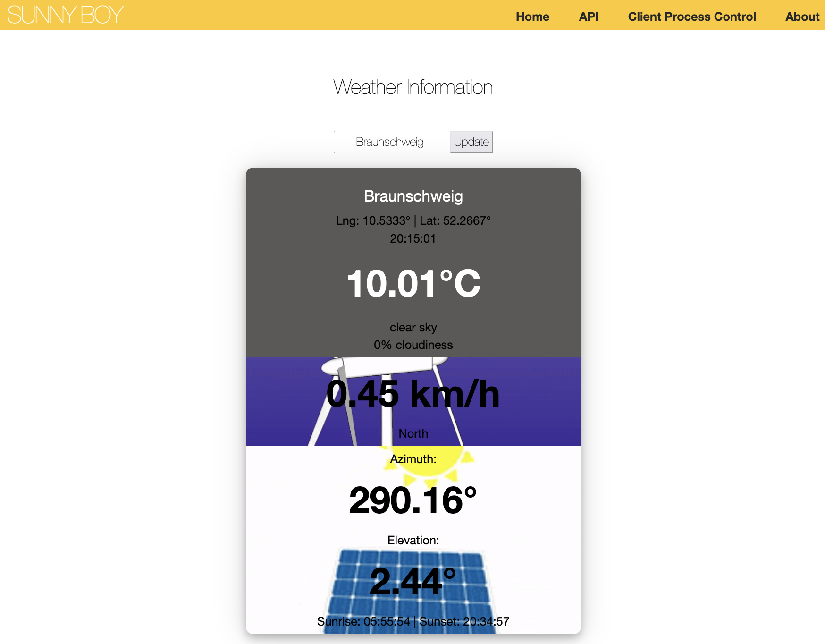
Task: Click the Azimuth value 290.16°
Action: point(412,498)
